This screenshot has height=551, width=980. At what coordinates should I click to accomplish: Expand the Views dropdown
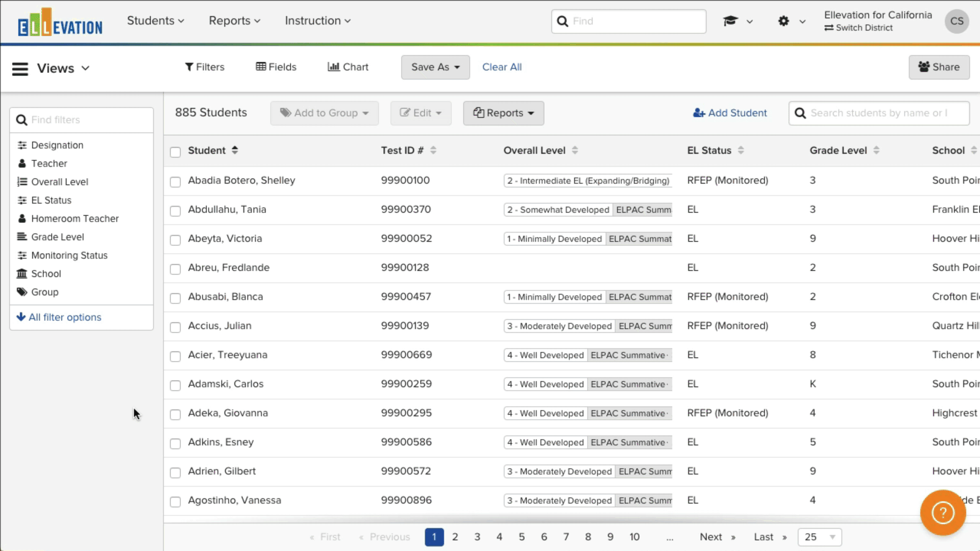click(x=63, y=68)
